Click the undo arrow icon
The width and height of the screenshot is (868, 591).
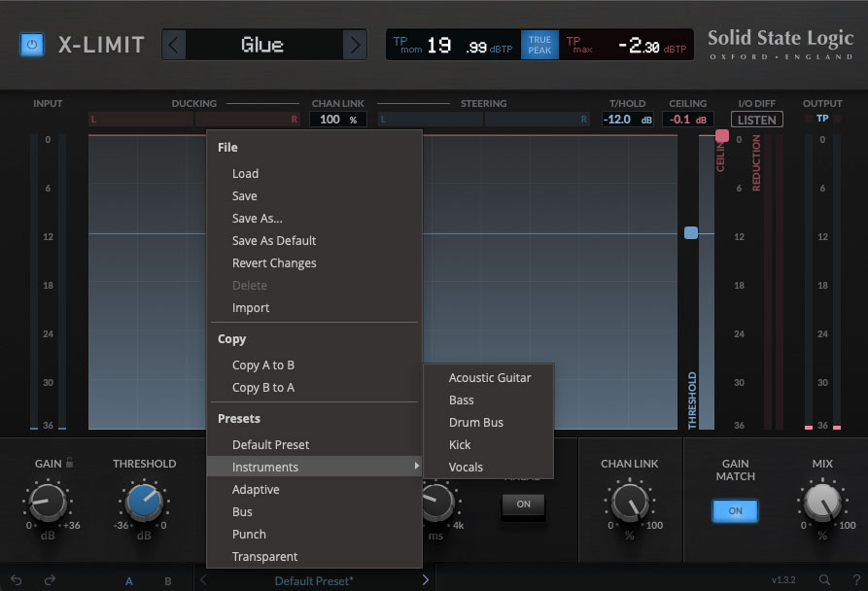coord(17,580)
